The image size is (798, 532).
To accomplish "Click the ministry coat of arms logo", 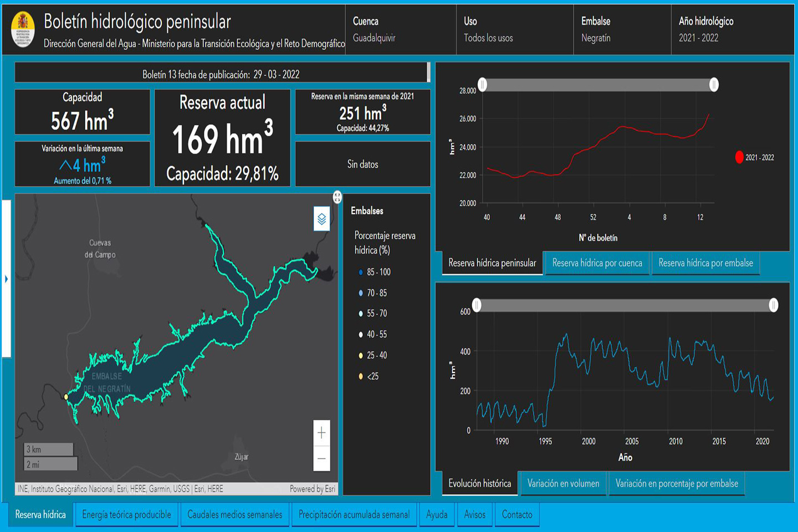I will click(x=23, y=29).
